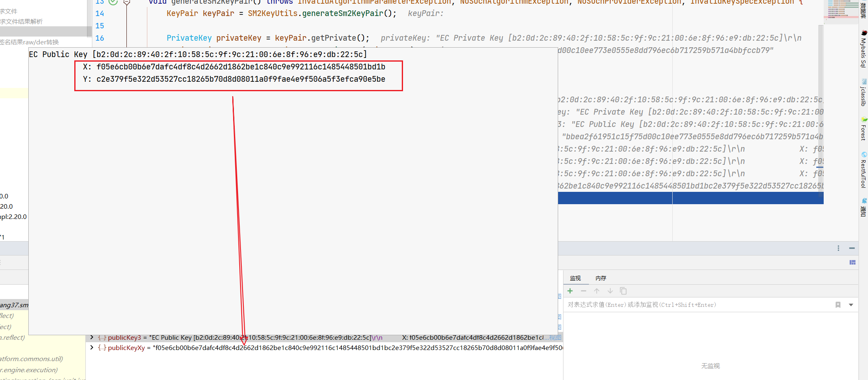
Task: Open the RestfulTool tool window
Action: pos(863,170)
